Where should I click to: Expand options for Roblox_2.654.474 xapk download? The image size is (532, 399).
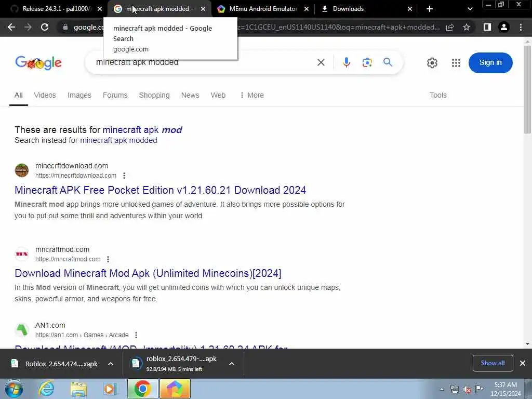coord(111,364)
